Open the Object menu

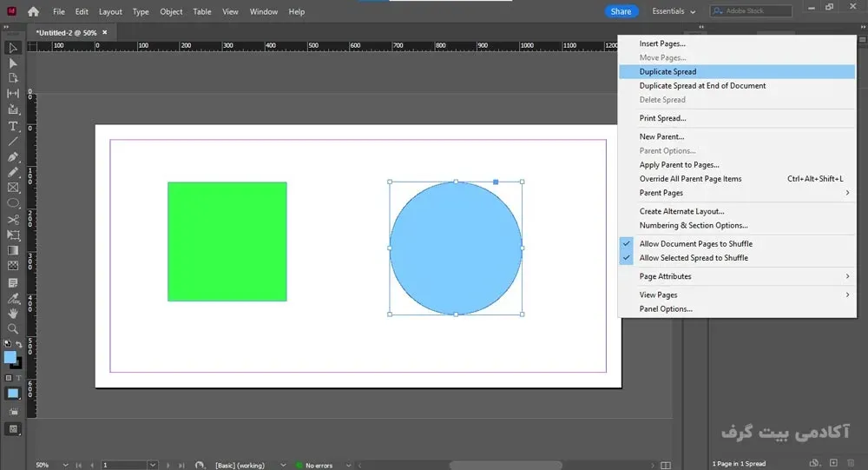pyautogui.click(x=171, y=11)
